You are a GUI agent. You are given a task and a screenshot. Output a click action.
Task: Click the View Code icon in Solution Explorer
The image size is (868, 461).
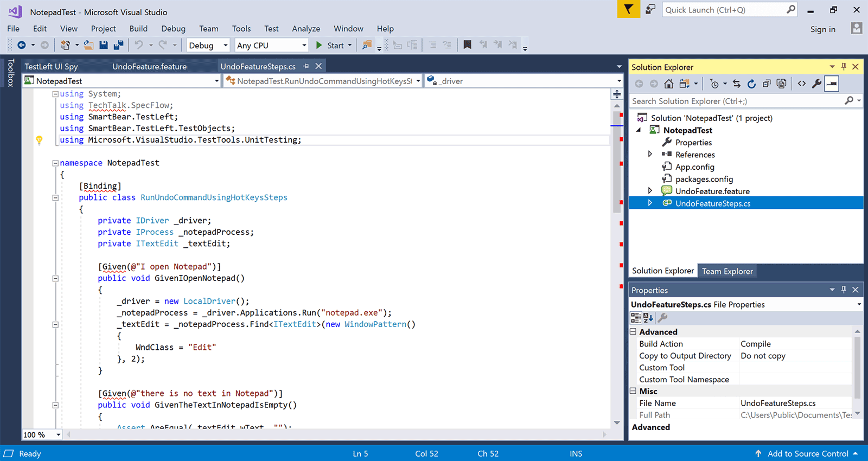tap(802, 84)
